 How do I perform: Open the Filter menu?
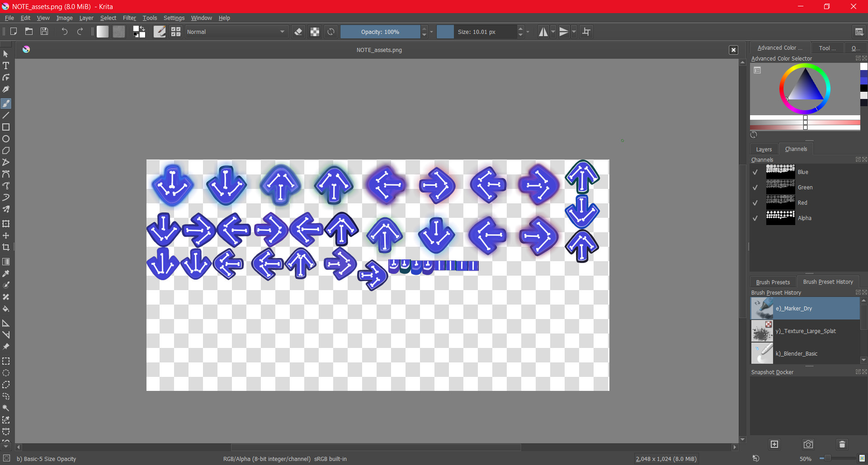130,18
